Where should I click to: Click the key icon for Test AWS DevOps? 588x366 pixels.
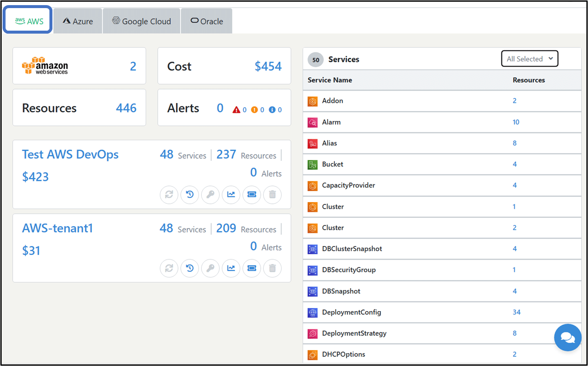[x=210, y=194]
